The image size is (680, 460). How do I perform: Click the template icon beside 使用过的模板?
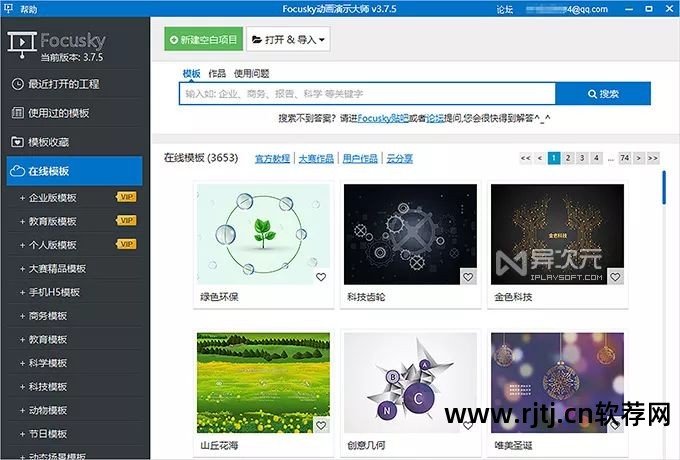click(17, 113)
